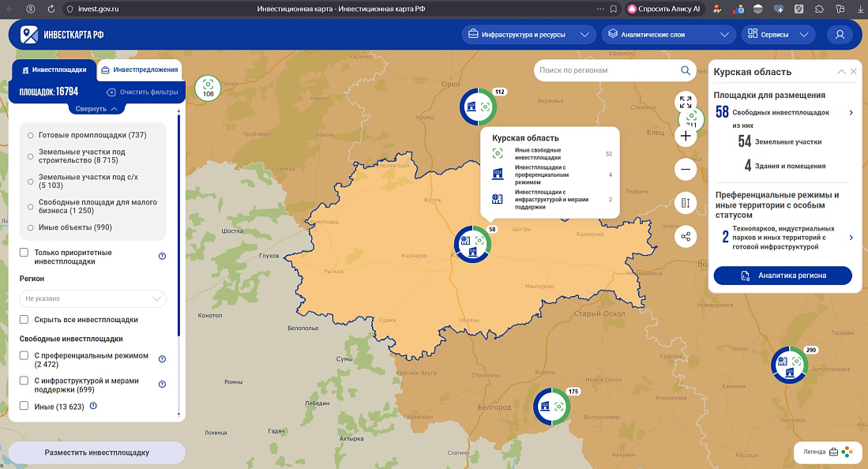Expand the Аналитические слои menu
Viewport: 868px width, 469px height.
pyautogui.click(x=668, y=35)
